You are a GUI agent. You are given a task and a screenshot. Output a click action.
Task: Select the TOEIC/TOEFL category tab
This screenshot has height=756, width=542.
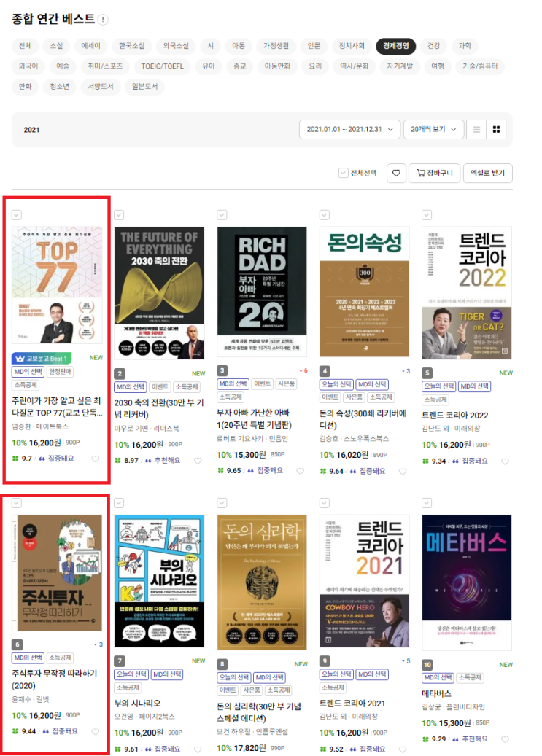[x=162, y=66]
